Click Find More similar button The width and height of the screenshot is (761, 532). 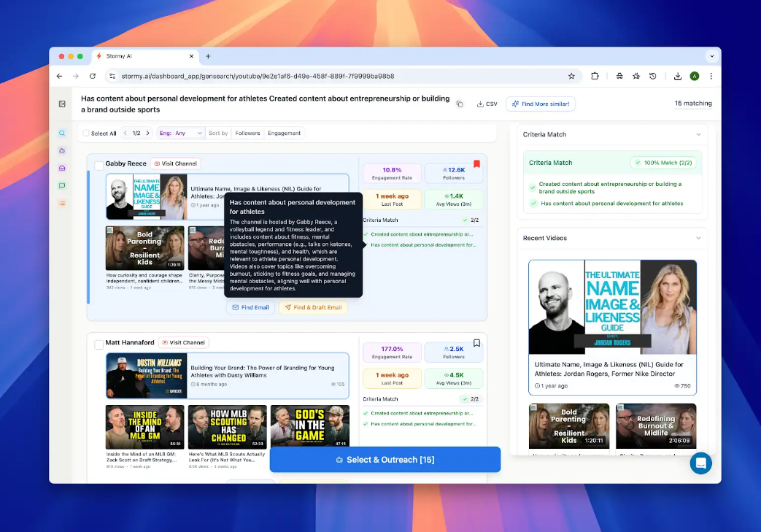[541, 104]
